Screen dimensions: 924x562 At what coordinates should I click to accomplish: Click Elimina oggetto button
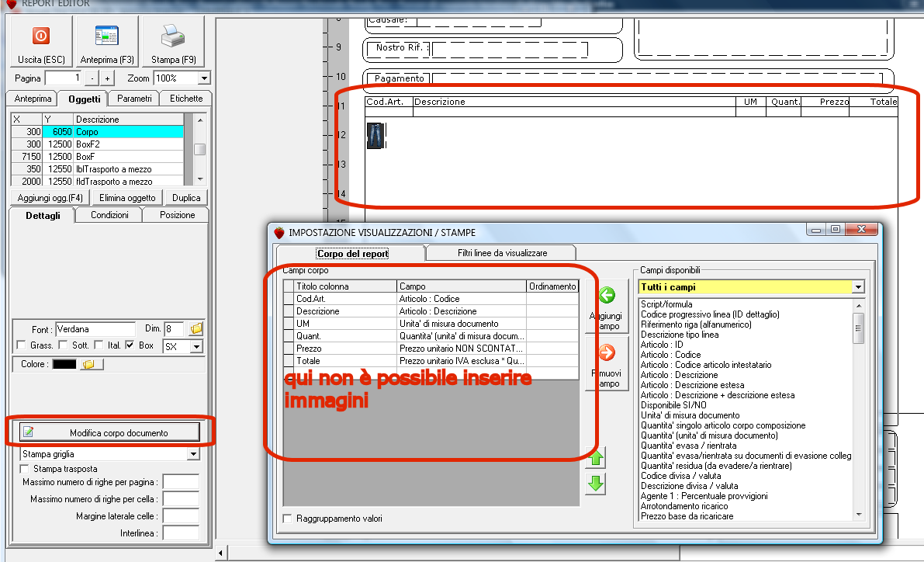point(127,198)
